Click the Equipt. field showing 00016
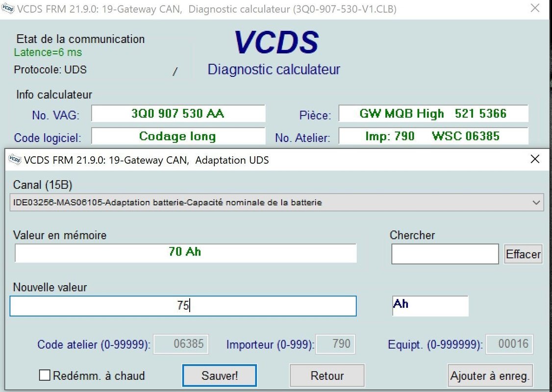Viewport: 552px width, 392px height. tap(508, 344)
